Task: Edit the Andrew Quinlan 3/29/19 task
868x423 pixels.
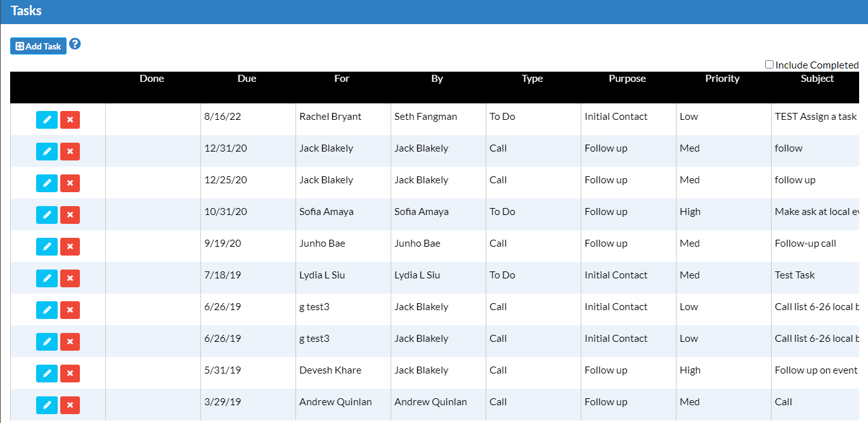Action: tap(47, 405)
